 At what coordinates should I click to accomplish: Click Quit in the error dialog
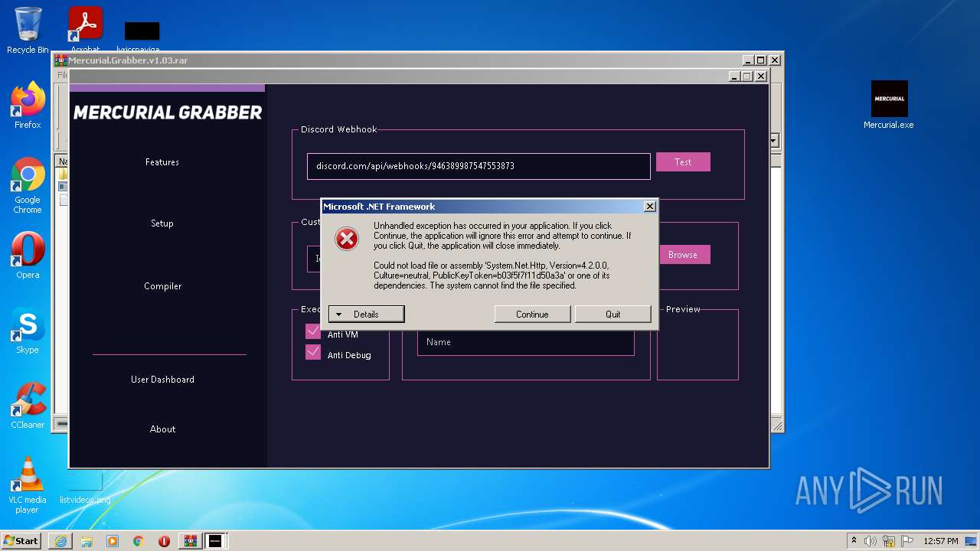coord(613,315)
